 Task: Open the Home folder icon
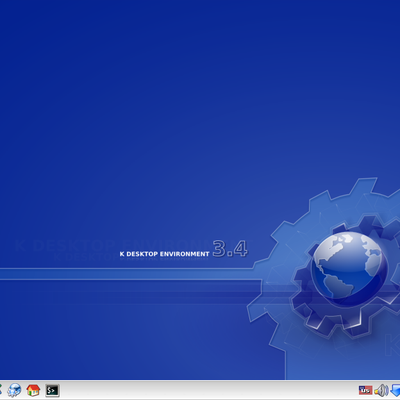pyautogui.click(x=33, y=390)
